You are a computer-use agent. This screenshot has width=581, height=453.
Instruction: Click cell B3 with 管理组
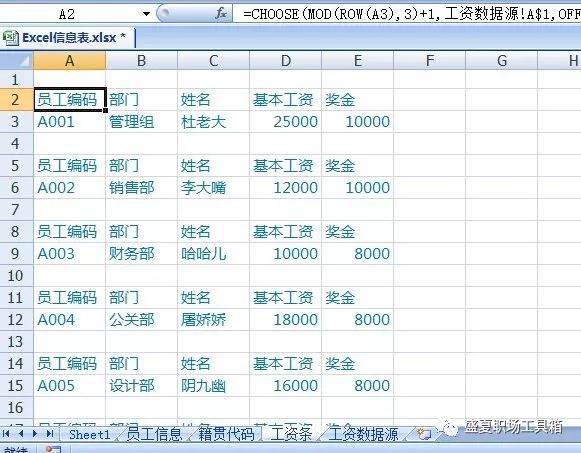point(141,121)
